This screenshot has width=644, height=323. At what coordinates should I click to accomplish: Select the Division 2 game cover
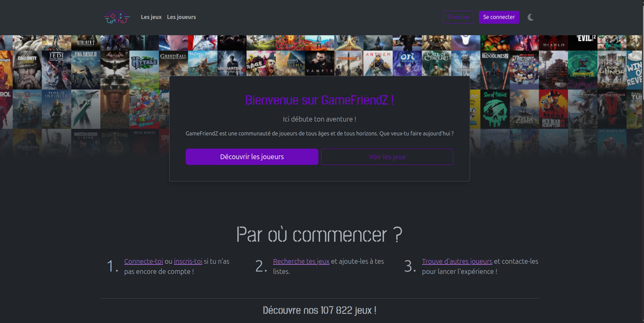click(349, 63)
